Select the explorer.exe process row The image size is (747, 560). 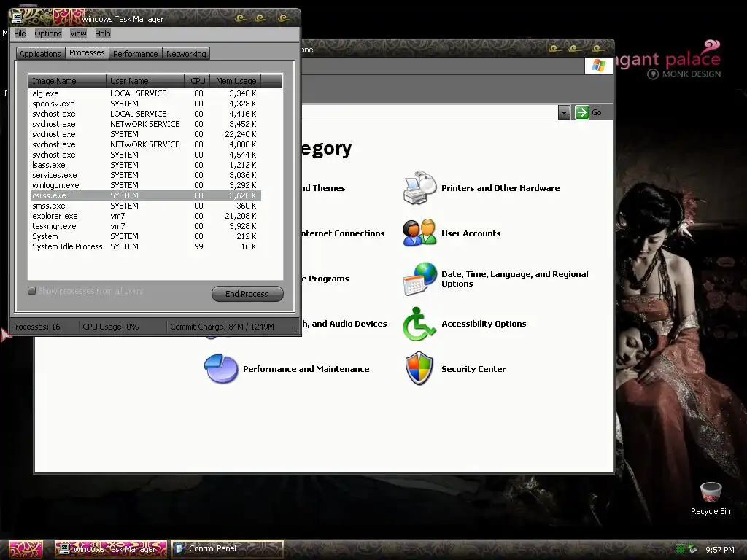145,216
